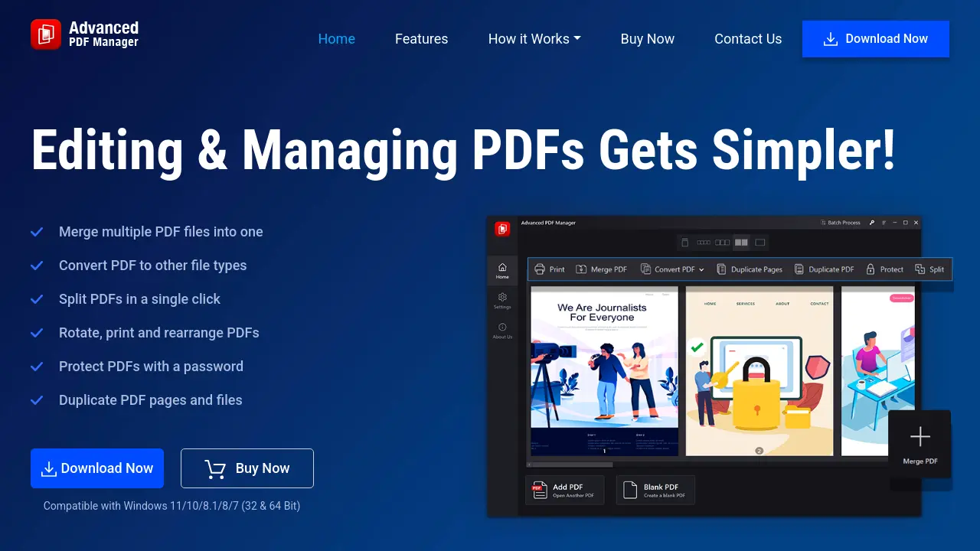Select Home in the app sidebar
This screenshot has width=980, height=551.
pos(502,271)
